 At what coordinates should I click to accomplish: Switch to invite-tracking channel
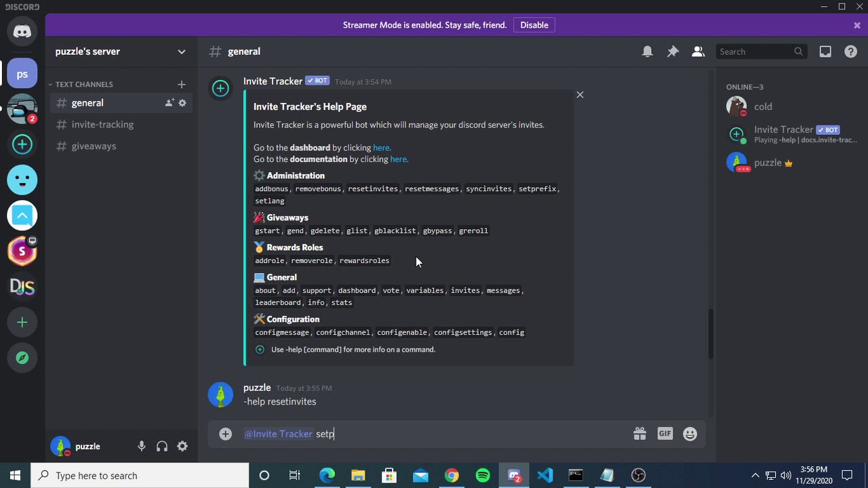[121, 125]
